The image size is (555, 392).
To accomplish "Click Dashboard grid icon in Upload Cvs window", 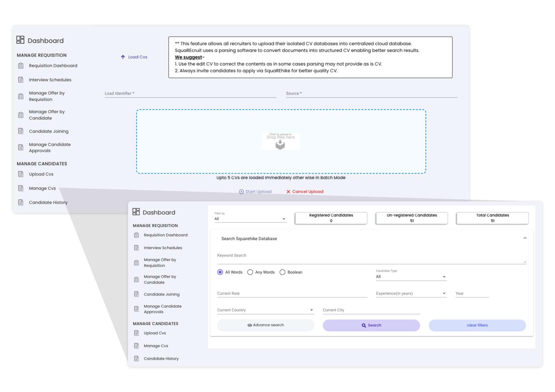I will coord(20,40).
